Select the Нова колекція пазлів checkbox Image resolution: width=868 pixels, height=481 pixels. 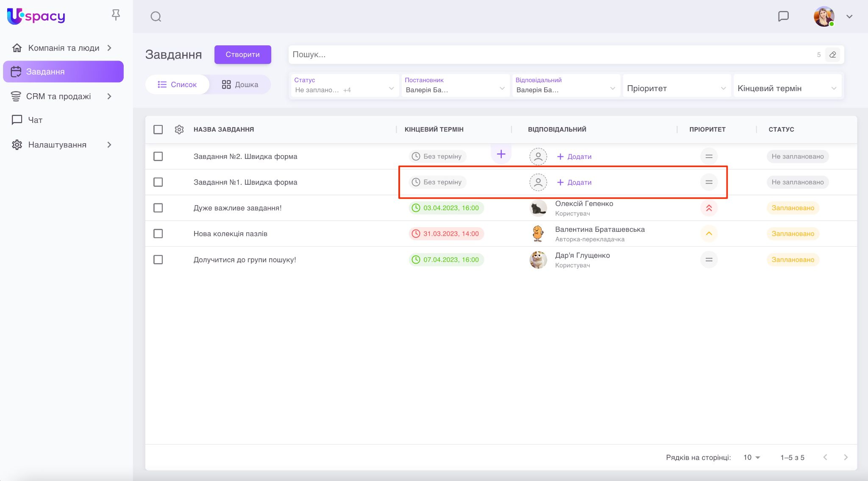(158, 234)
